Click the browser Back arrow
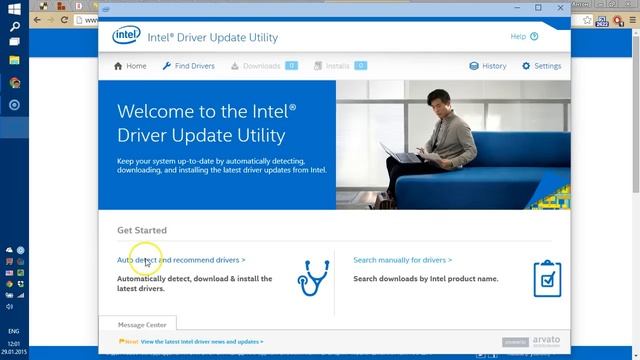 pos(37,20)
